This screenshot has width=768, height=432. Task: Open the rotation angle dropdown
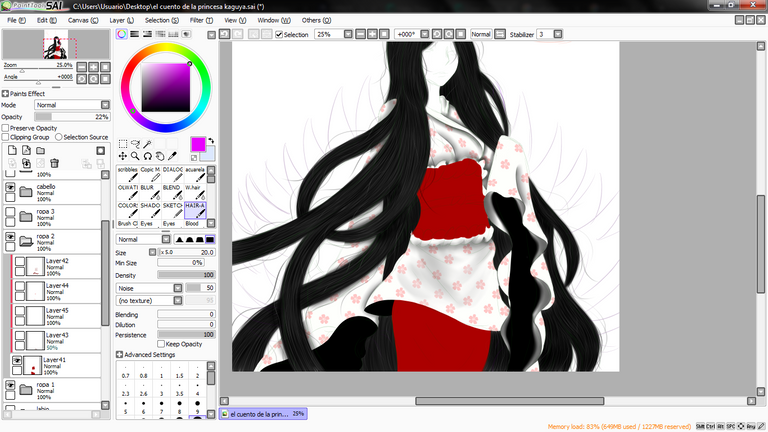425,34
